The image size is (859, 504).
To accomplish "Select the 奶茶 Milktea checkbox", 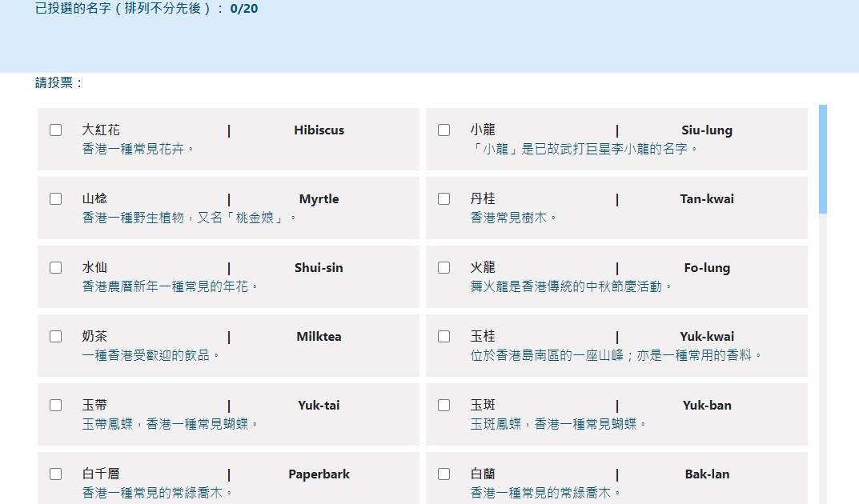I will (x=55, y=336).
